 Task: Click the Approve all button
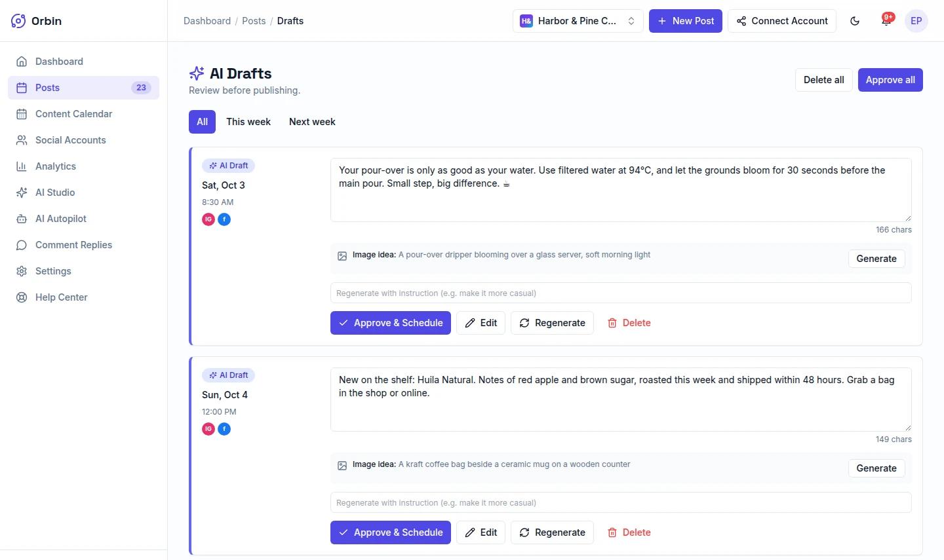[x=890, y=80]
